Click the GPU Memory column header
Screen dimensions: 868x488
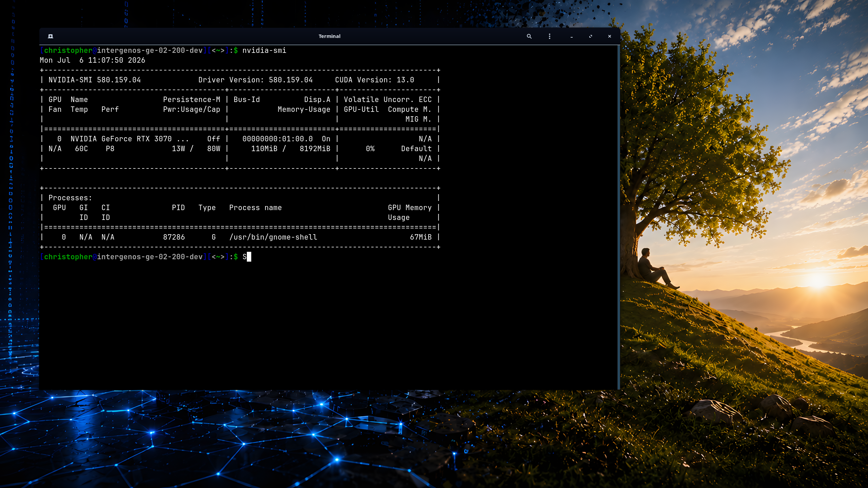click(x=410, y=208)
